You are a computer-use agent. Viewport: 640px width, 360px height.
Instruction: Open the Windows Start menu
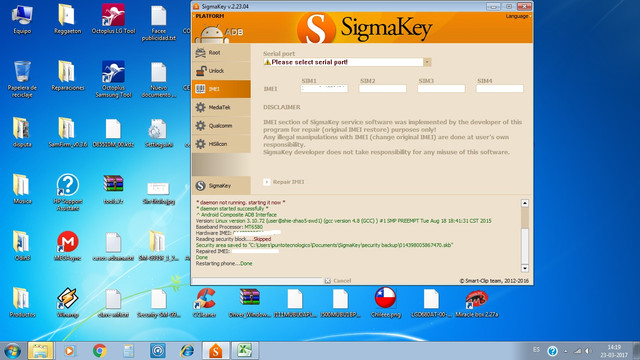click(x=12, y=351)
